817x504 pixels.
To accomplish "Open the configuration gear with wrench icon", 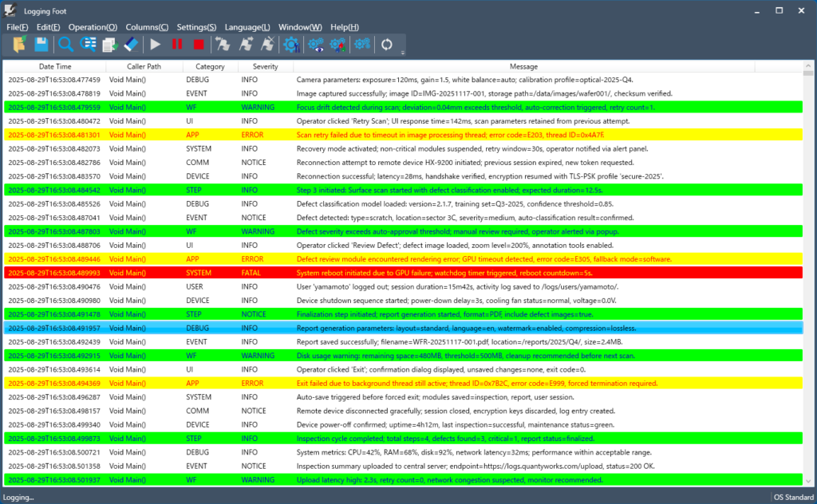I will point(290,45).
